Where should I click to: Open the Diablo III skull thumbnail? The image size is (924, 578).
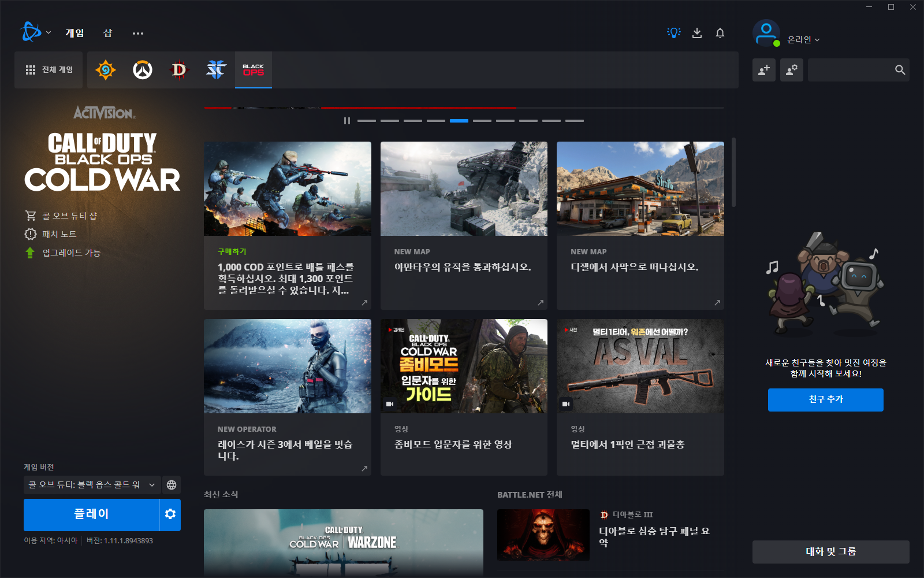pyautogui.click(x=543, y=535)
